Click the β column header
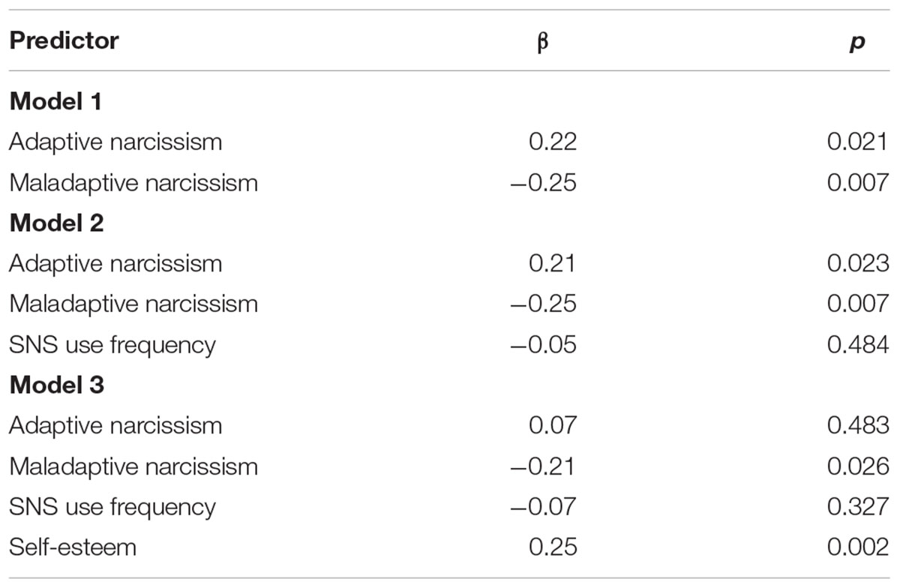The width and height of the screenshot is (900, 588). tap(543, 42)
